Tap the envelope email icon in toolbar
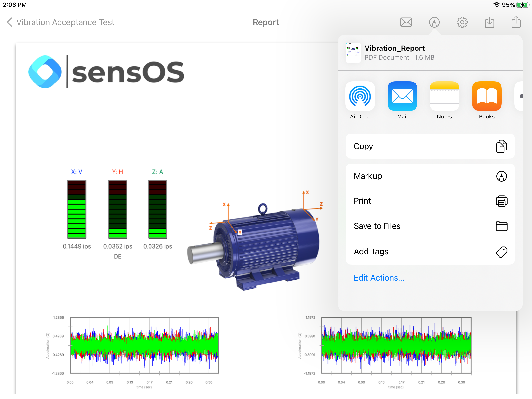The width and height of the screenshot is (532, 399). (406, 22)
